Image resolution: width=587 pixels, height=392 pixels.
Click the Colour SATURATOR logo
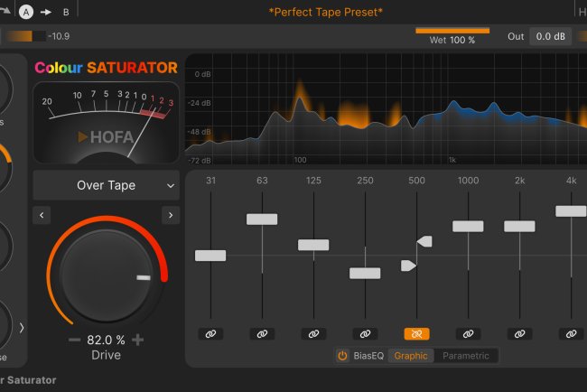[106, 68]
